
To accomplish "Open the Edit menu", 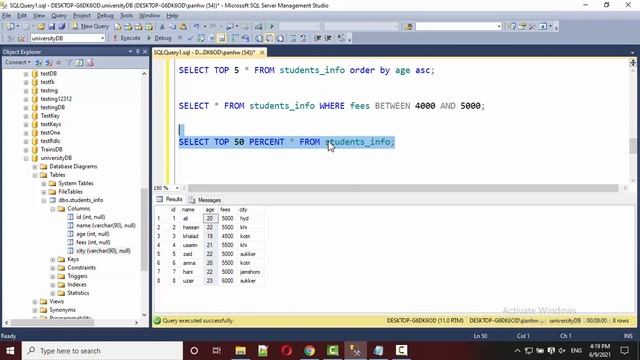I will pyautogui.click(x=22, y=16).
